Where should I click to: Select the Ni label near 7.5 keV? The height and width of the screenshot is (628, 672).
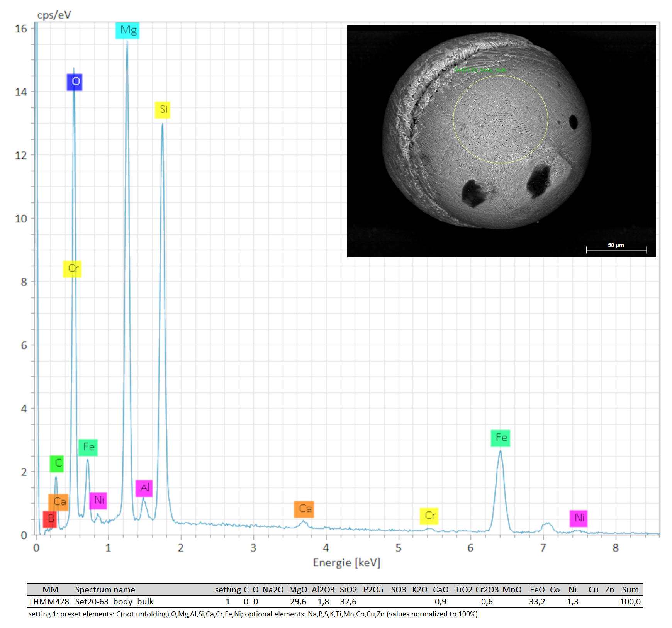579,518
